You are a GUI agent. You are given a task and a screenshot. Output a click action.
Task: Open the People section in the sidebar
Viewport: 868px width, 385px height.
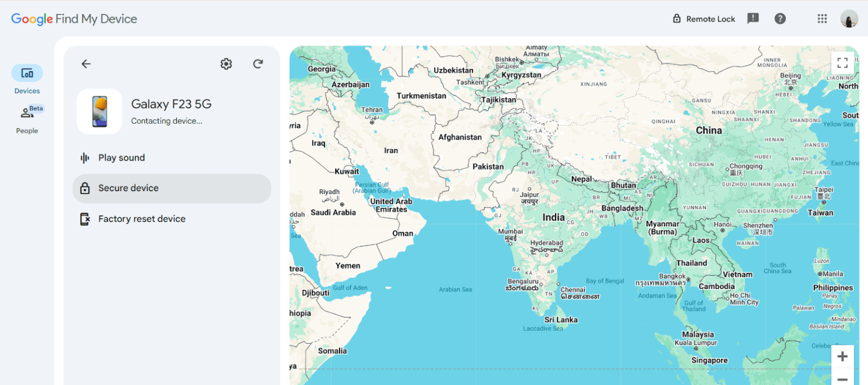pos(27,112)
